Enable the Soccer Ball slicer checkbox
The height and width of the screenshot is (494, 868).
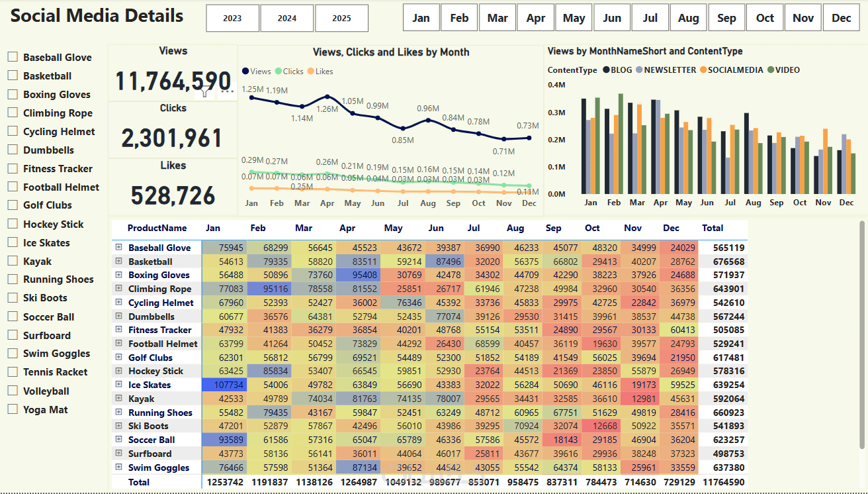pos(13,317)
